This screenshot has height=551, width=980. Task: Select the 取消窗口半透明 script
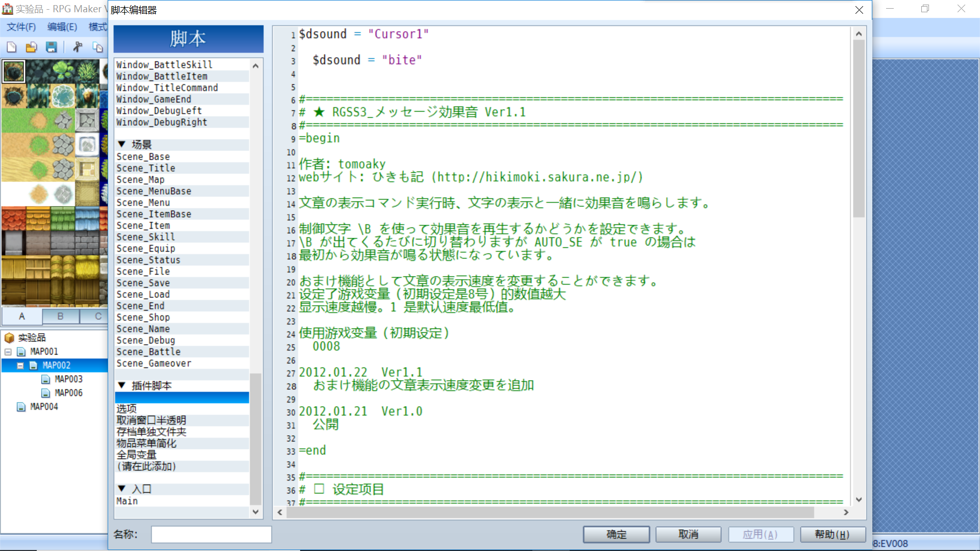[182, 420]
